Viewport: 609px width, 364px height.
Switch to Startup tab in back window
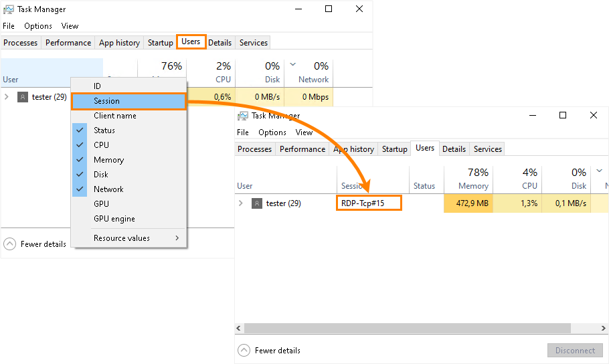point(161,43)
